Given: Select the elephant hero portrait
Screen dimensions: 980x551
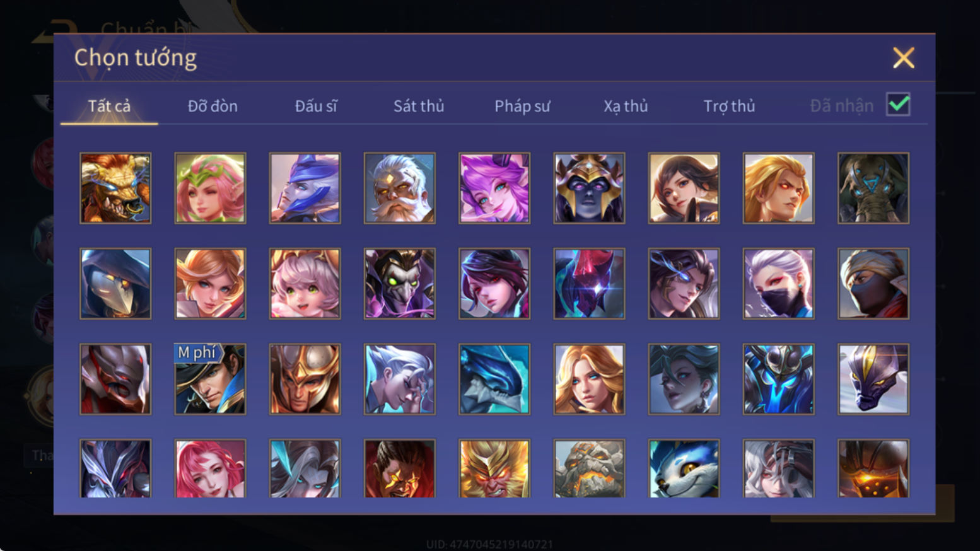Looking at the screenshot, I should coord(873,188).
